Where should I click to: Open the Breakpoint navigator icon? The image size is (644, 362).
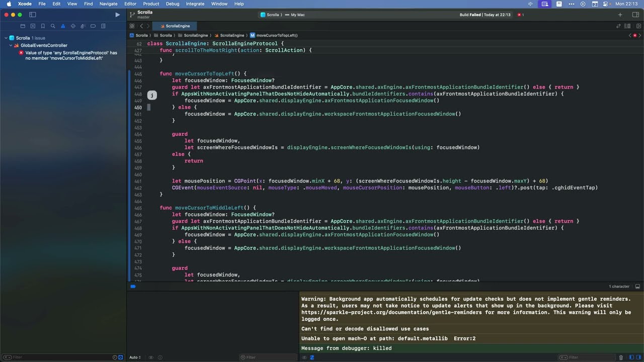(x=93, y=26)
